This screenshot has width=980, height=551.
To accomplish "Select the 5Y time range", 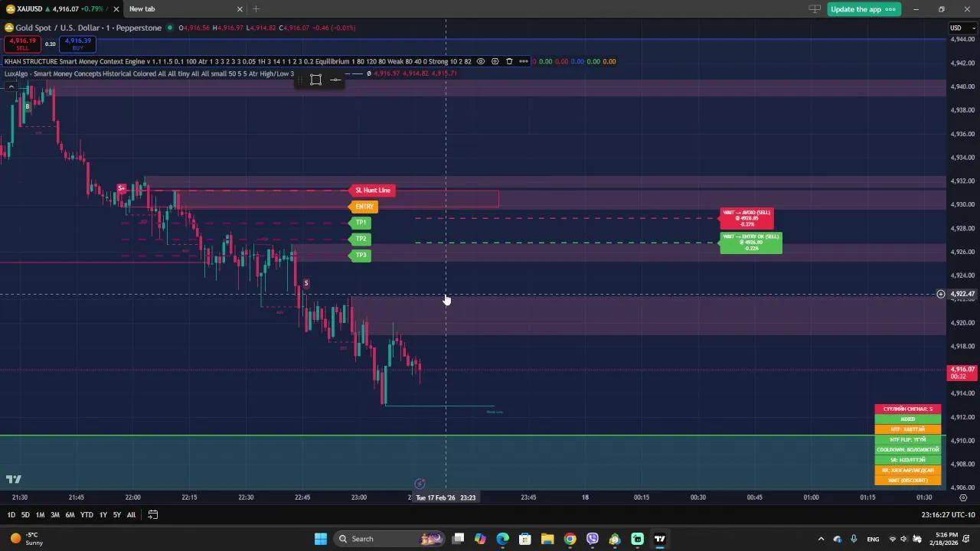I will [x=116, y=515].
